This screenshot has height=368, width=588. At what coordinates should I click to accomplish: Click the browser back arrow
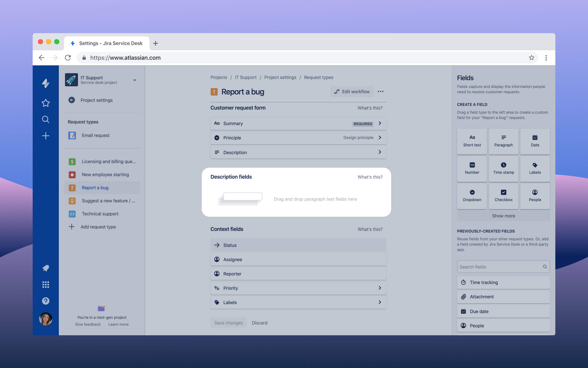42,58
